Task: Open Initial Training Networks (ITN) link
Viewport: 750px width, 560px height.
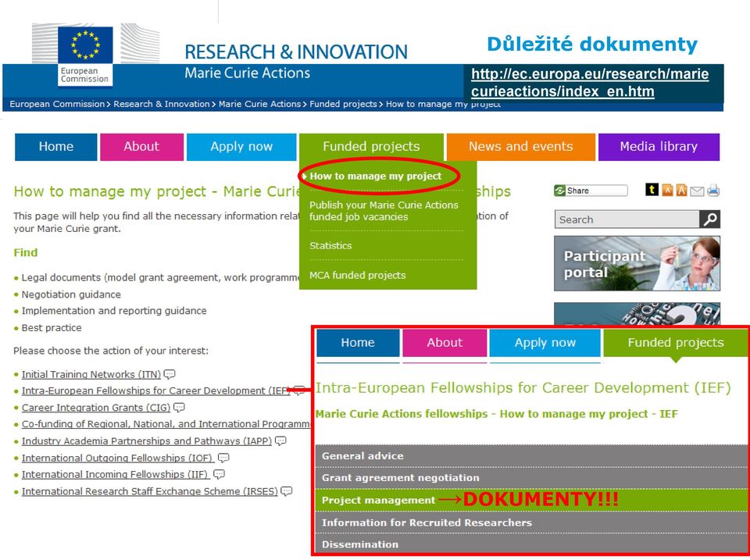Action: coord(91,374)
